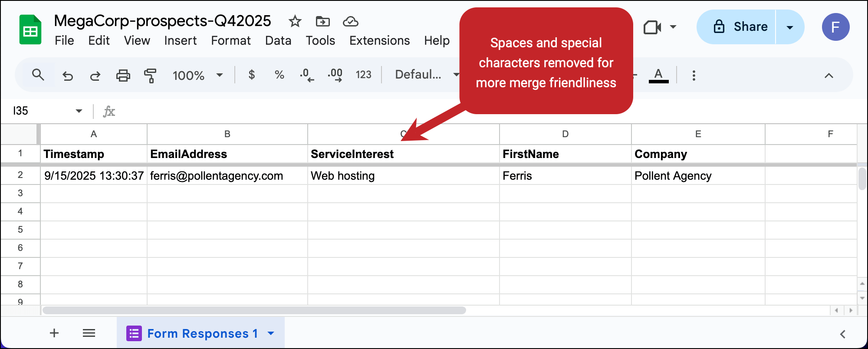This screenshot has width=868, height=349.
Task: Select column F header
Action: point(811,134)
